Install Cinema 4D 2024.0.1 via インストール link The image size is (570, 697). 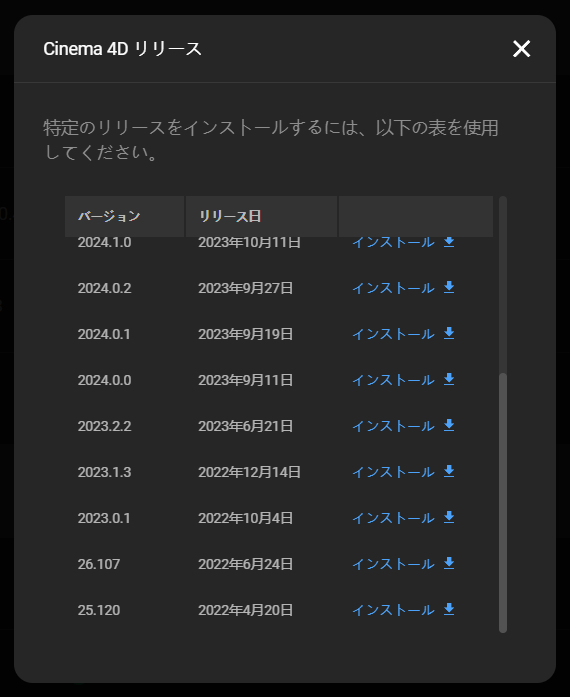393,334
